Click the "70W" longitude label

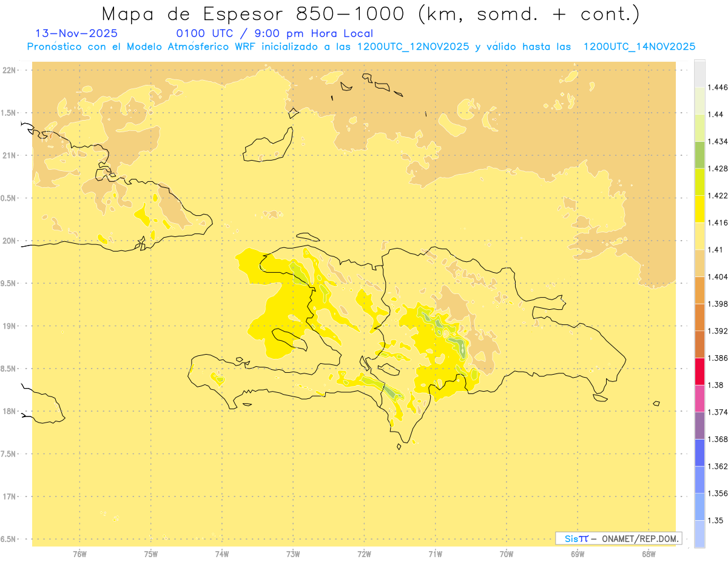pyautogui.click(x=507, y=554)
